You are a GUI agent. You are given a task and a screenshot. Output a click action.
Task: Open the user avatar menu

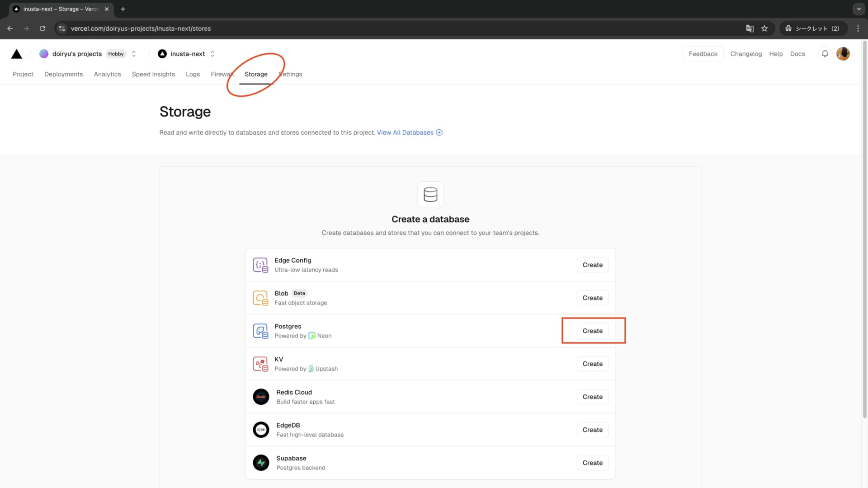843,54
